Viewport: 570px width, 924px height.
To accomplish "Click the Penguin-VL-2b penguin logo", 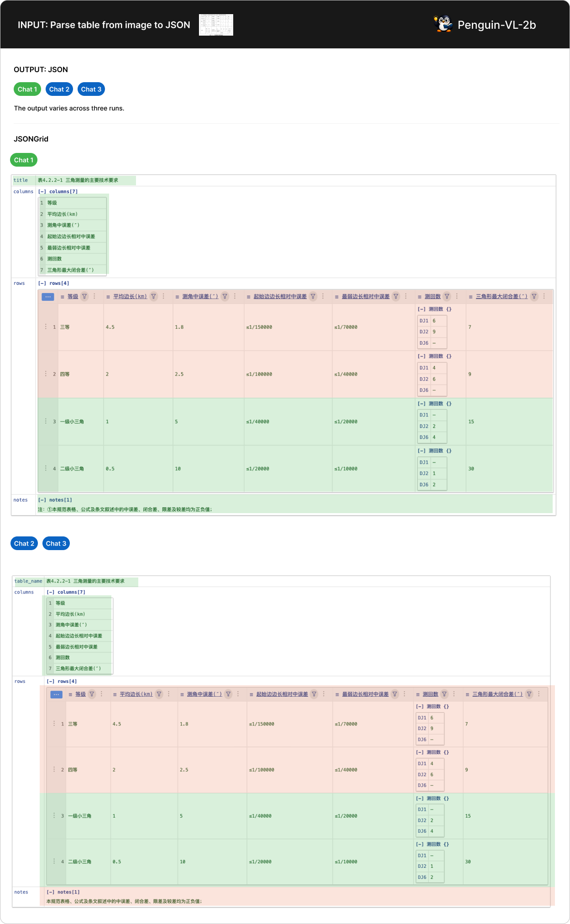I will 443,24.
